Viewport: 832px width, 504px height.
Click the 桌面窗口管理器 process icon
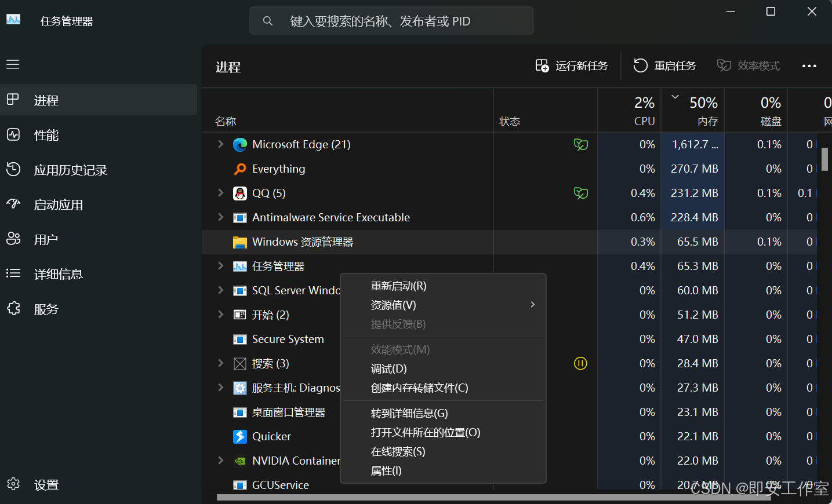click(239, 412)
